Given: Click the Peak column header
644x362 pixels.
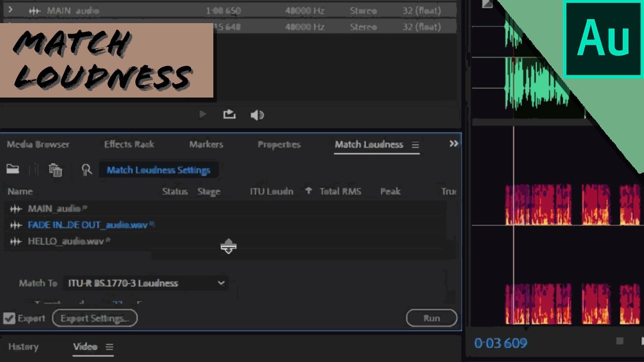Looking at the screenshot, I should pyautogui.click(x=390, y=192).
